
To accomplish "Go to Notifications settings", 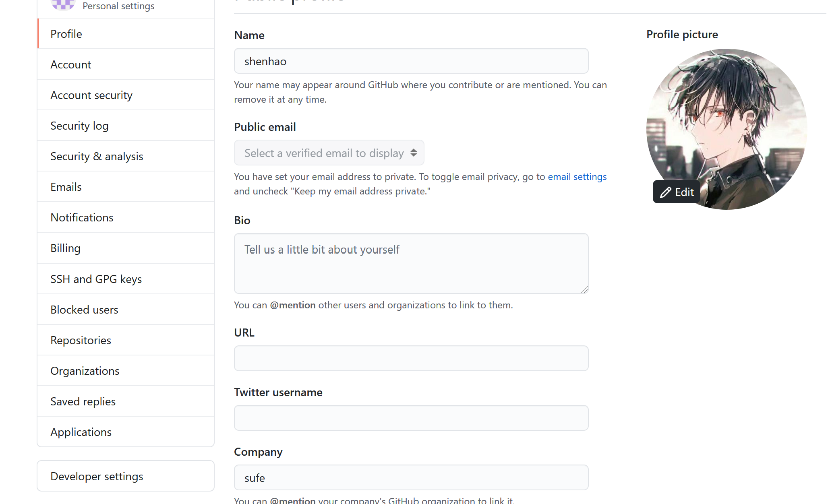I will tap(82, 217).
